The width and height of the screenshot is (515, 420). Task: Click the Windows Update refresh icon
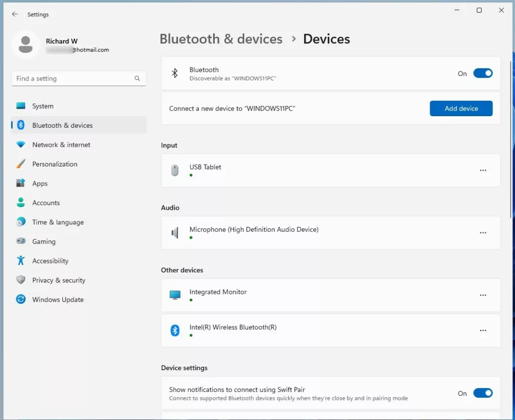pyautogui.click(x=21, y=299)
